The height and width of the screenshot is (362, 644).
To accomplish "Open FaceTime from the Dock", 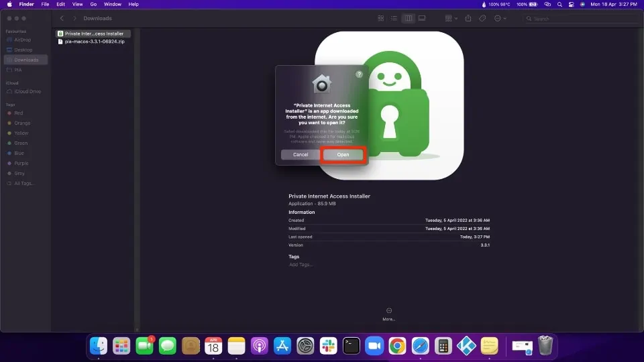I will (145, 346).
